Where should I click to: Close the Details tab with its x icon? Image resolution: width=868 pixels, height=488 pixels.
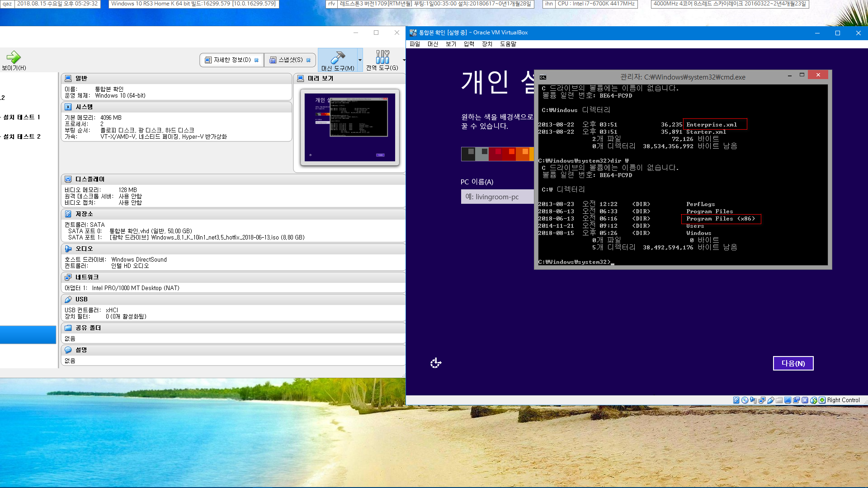[256, 60]
